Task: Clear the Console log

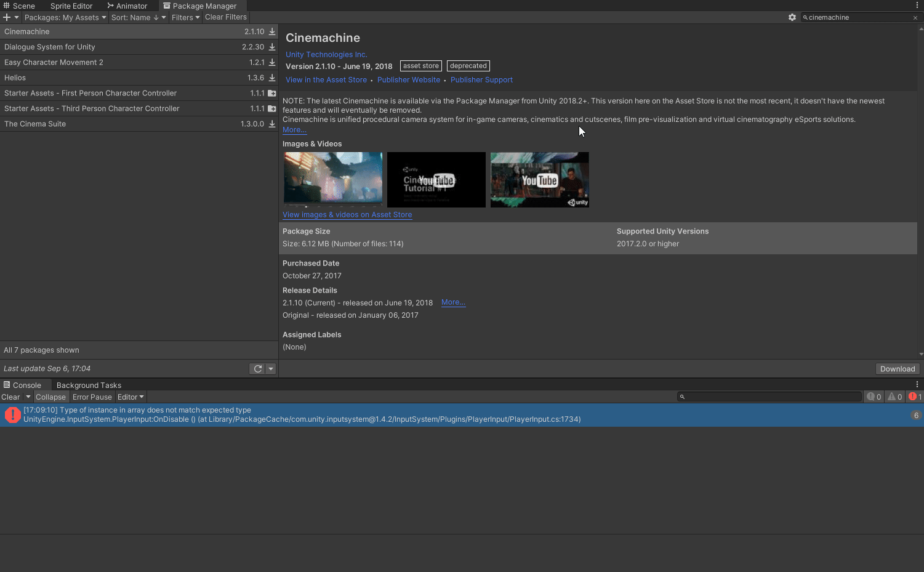Action: (x=11, y=397)
